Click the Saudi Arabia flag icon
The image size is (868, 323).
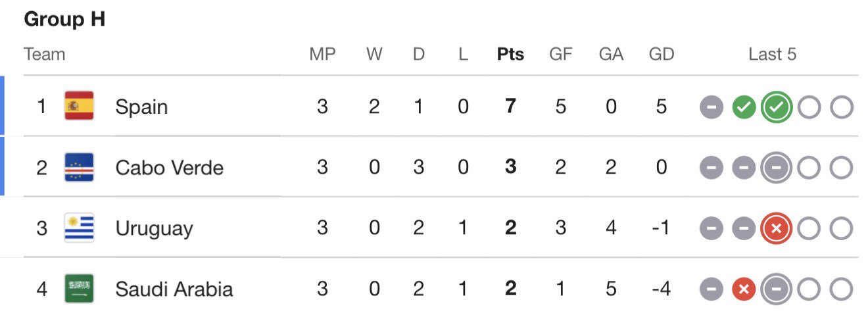(79, 289)
